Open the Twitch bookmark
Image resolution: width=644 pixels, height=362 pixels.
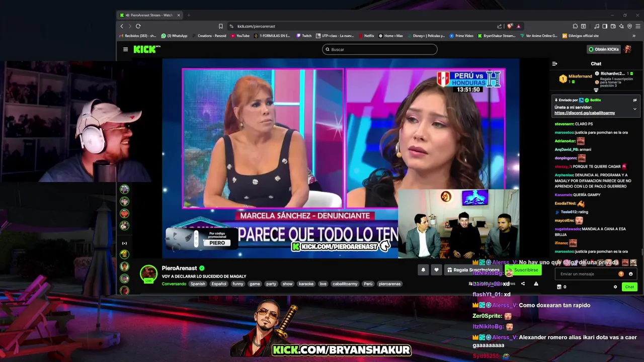pos(304,36)
